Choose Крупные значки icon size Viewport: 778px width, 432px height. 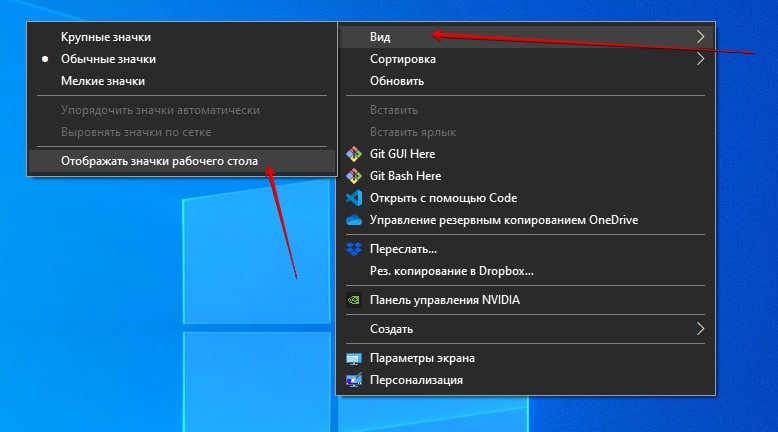182,37
